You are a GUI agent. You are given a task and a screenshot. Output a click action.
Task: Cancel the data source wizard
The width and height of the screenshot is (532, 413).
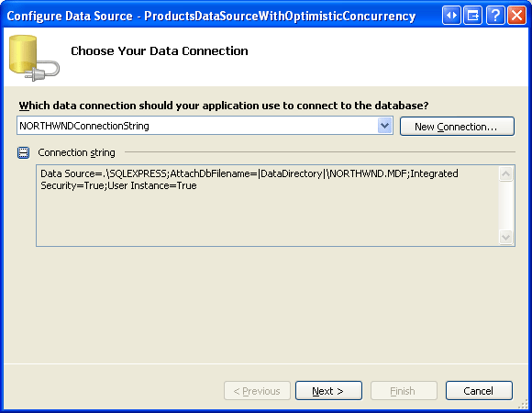click(x=479, y=391)
